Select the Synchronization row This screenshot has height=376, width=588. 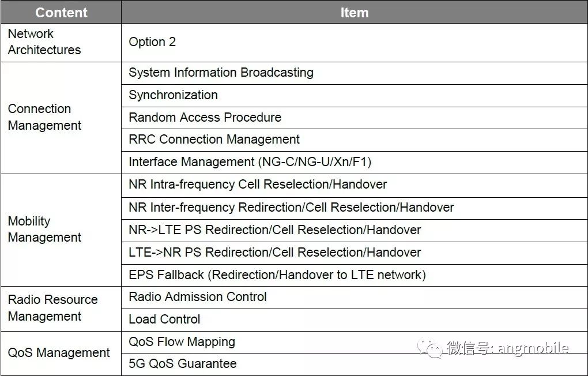355,95
